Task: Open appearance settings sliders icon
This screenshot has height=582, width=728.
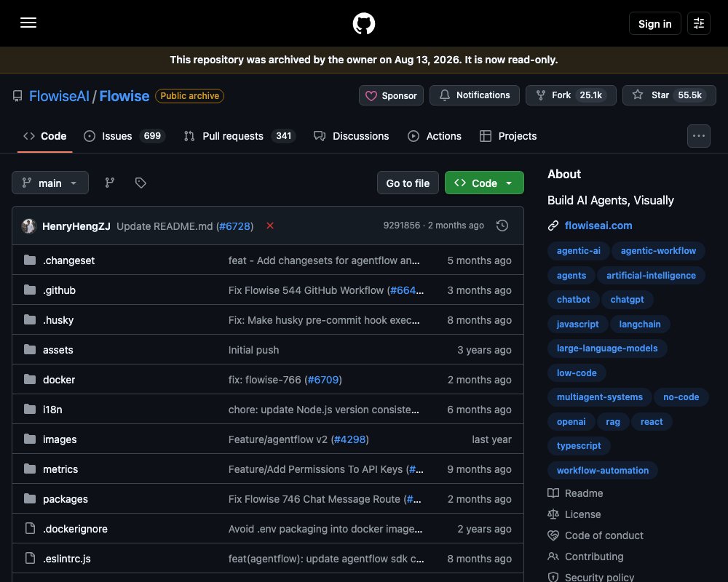Action: click(x=699, y=23)
